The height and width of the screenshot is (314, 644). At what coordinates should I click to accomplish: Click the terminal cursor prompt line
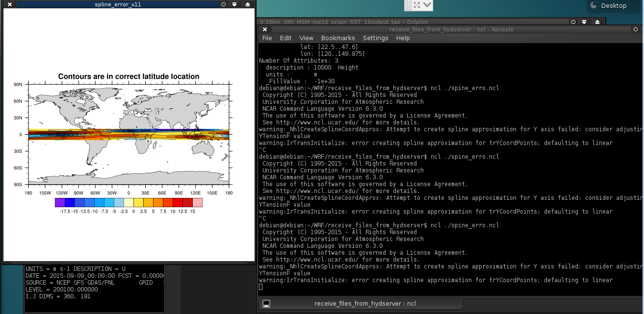261,287
